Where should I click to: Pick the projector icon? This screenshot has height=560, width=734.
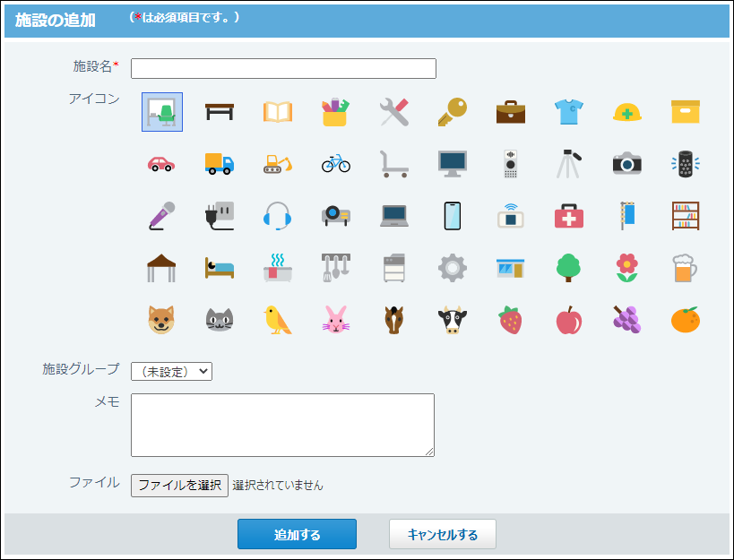336,216
